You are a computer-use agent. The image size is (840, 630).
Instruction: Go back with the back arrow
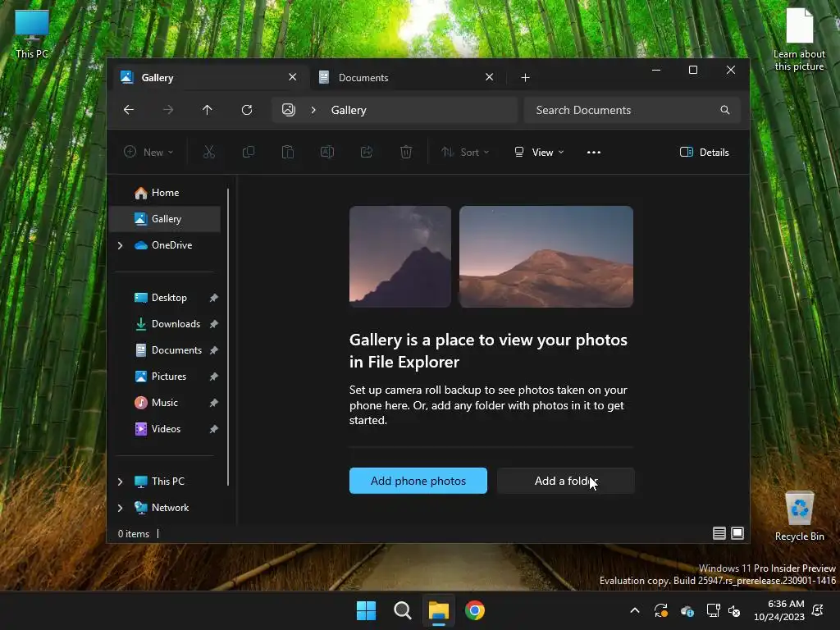129,110
